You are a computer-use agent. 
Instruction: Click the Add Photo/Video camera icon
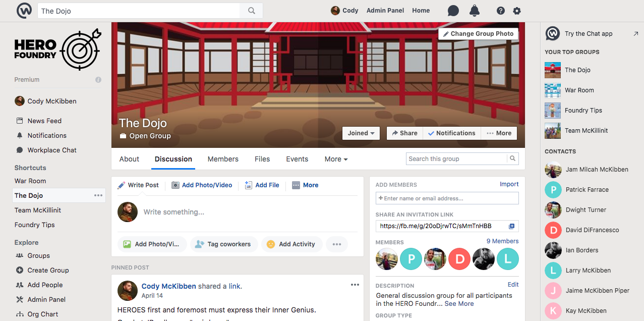point(175,185)
